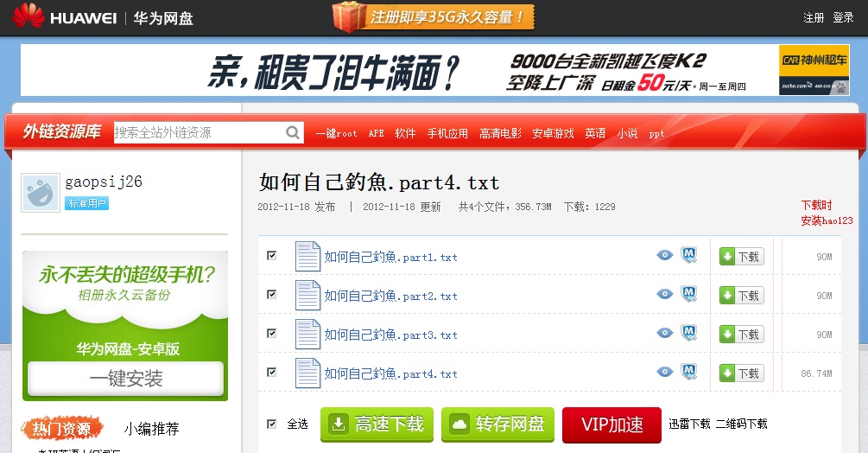Toggle checkbox for part3.txt
This screenshot has width=868, height=453.
pos(271,333)
